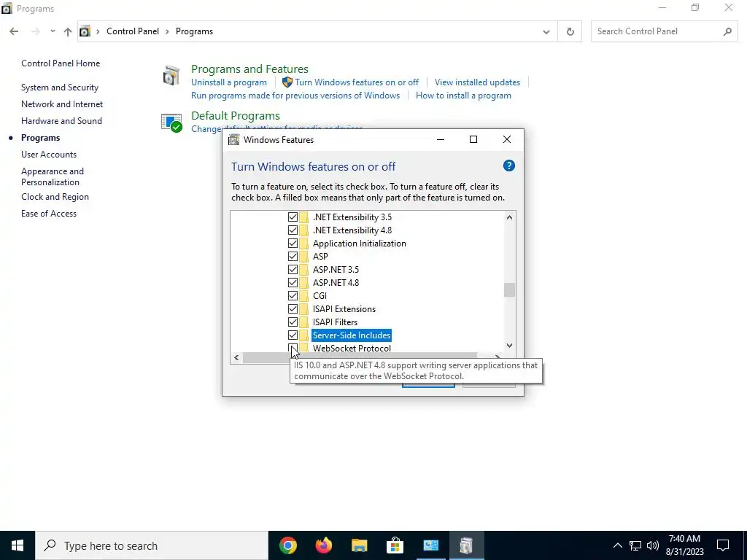This screenshot has height=560, width=747.
Task: Open Microsoft Store from the taskbar
Action: click(x=395, y=545)
